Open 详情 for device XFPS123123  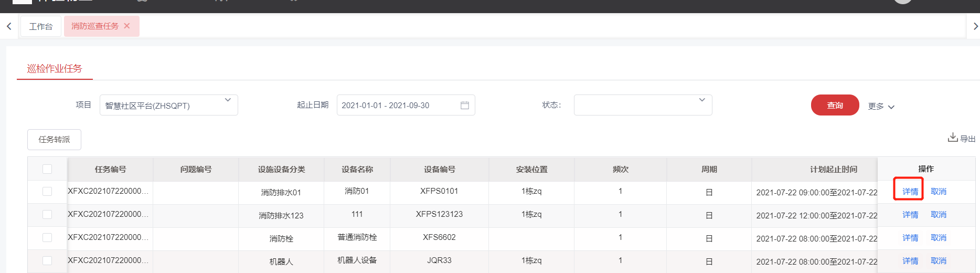pos(910,215)
